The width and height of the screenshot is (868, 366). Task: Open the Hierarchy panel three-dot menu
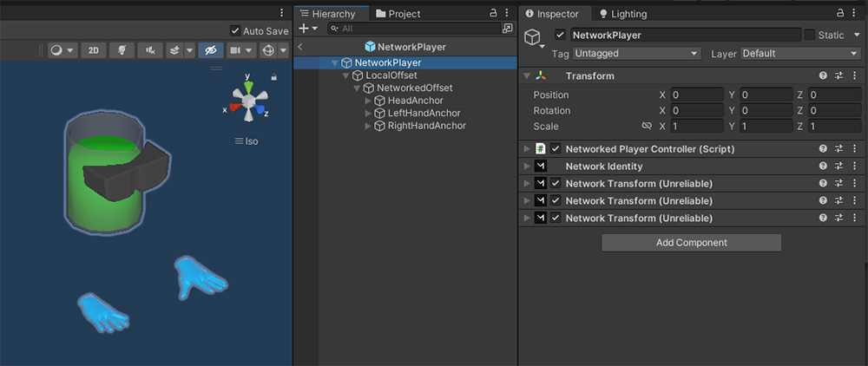(507, 13)
